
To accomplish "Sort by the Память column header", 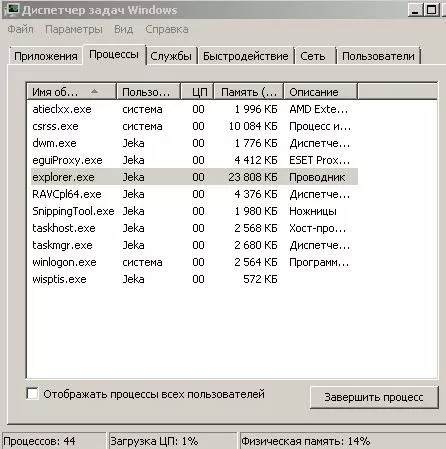I will 249,92.
